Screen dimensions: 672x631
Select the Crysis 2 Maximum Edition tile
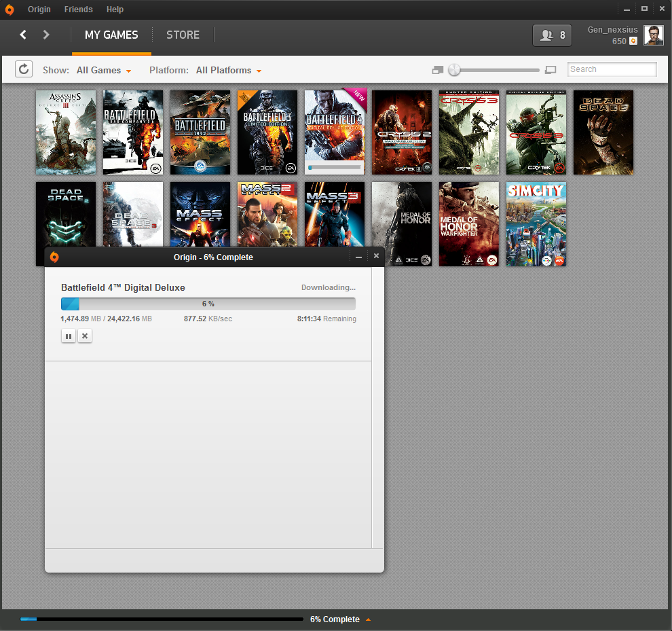[x=402, y=132]
